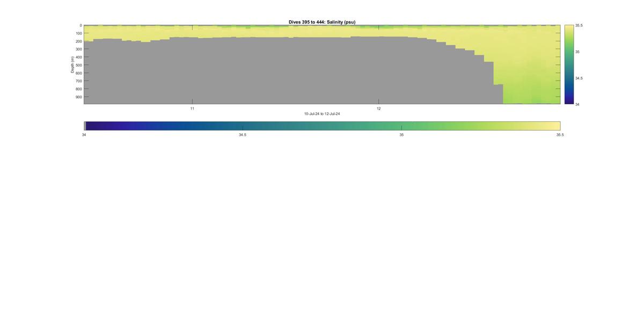Select the depth tick label '300'
The height and width of the screenshot is (334, 644).
click(x=78, y=49)
